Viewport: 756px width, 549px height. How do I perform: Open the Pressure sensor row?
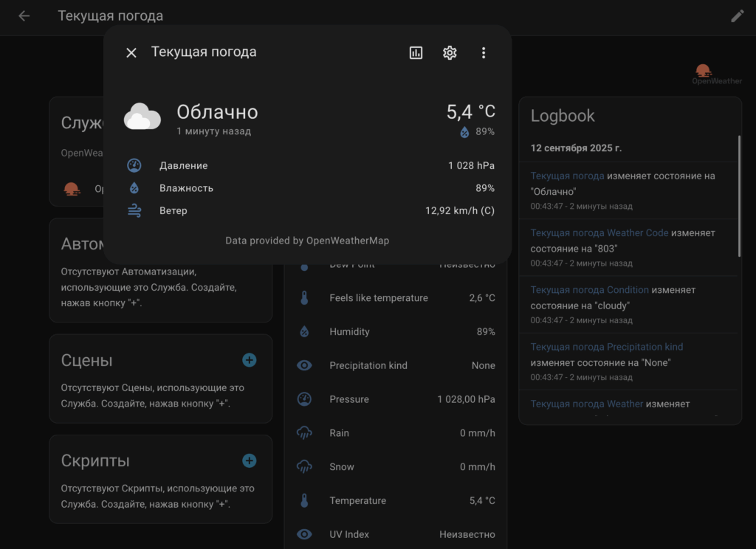tap(396, 399)
